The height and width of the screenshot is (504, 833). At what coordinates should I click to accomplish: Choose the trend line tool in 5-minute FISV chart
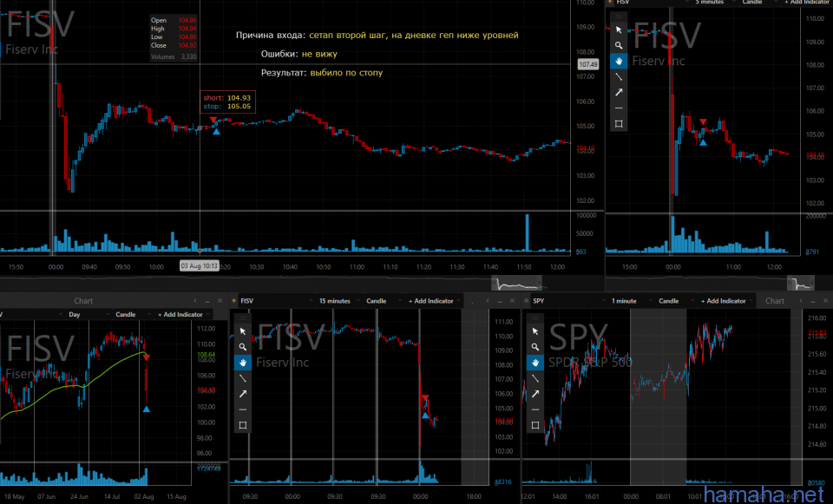619,77
